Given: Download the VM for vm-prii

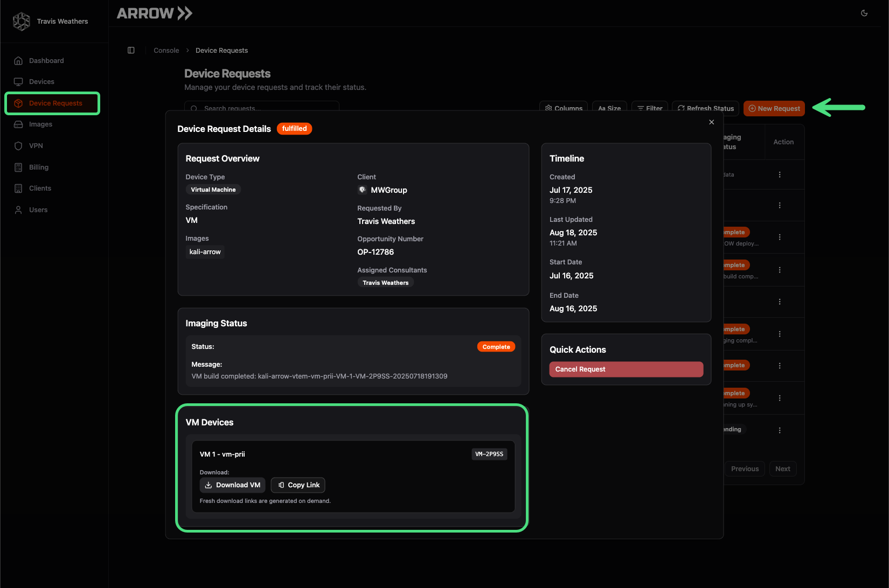Looking at the screenshot, I should point(232,485).
